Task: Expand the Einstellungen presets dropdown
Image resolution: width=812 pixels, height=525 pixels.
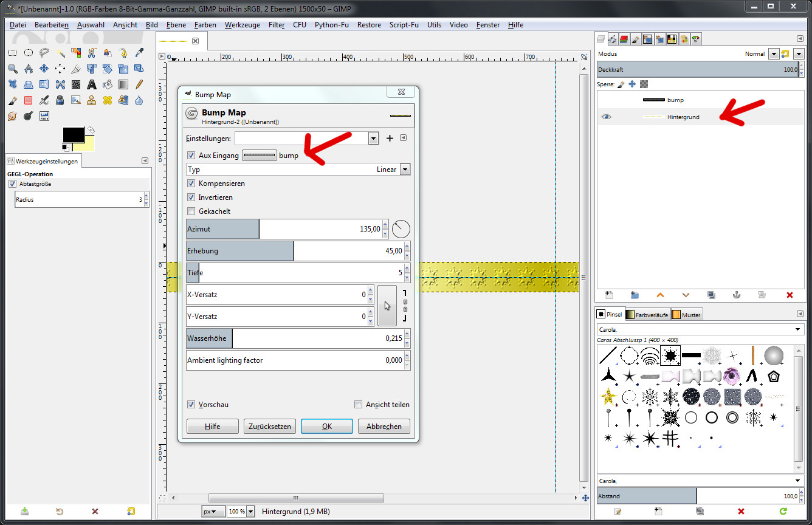Action: pyautogui.click(x=373, y=139)
